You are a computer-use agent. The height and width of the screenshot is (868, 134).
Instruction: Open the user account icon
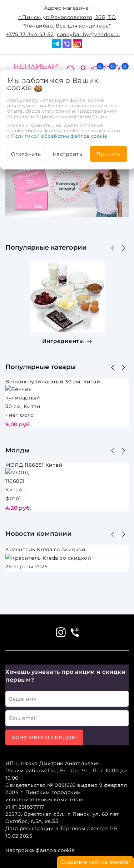pos(83,68)
